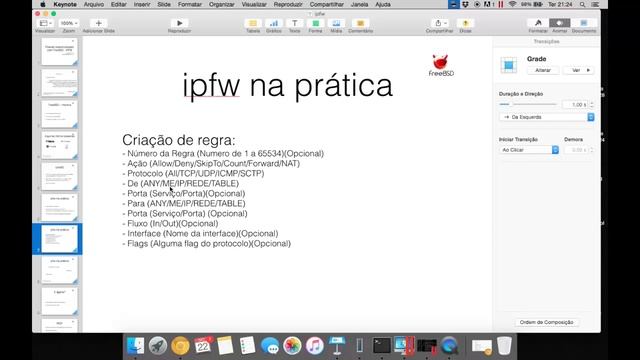This screenshot has width=640, height=360.
Task: Open Reminders icon in the Dock
Action: (247, 346)
